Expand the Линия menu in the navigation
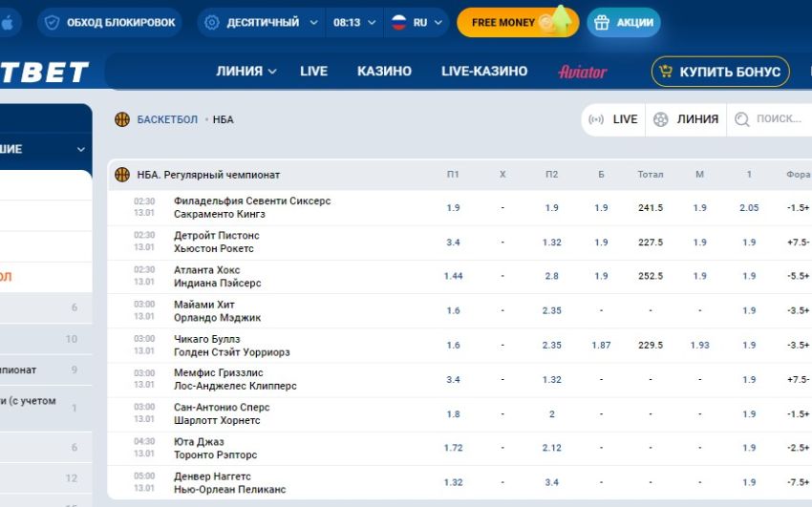Image resolution: width=812 pixels, height=507 pixels. tap(246, 72)
